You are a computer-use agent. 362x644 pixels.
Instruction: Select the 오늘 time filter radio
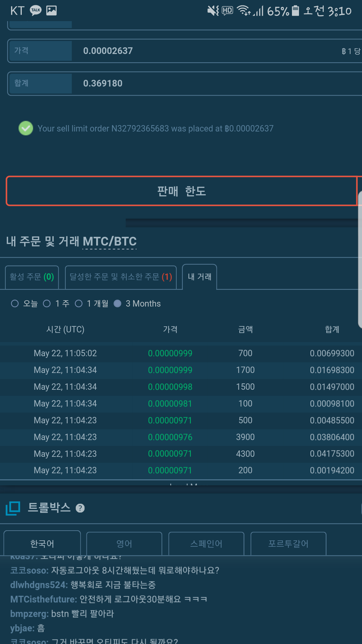click(15, 304)
